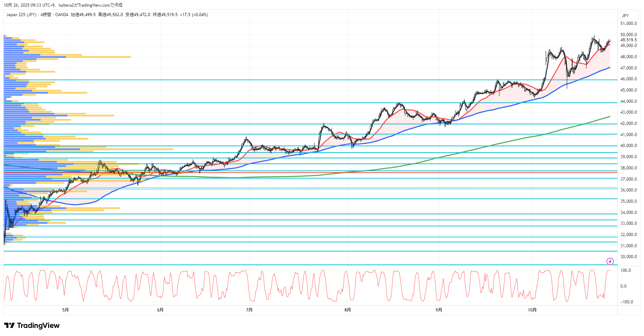Select the 4時間 timeframe text in header
The width and height of the screenshot is (644, 336).
46,15
